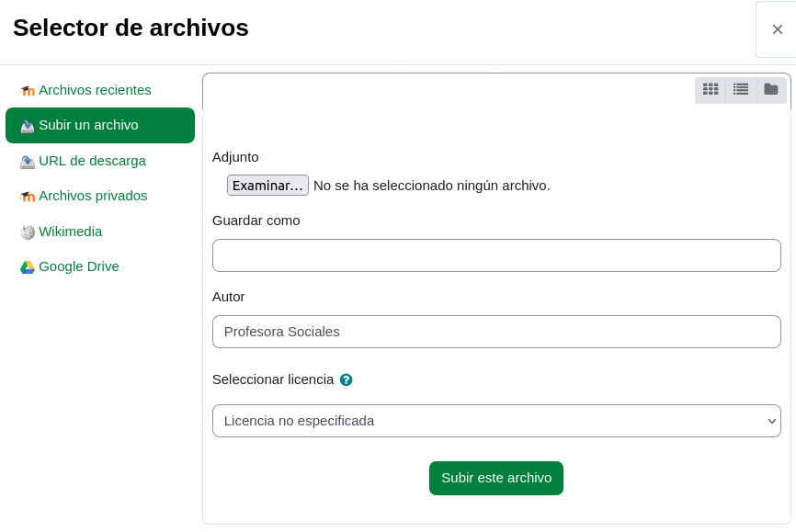Click the Archivos privados Moodle icon

tap(28, 196)
